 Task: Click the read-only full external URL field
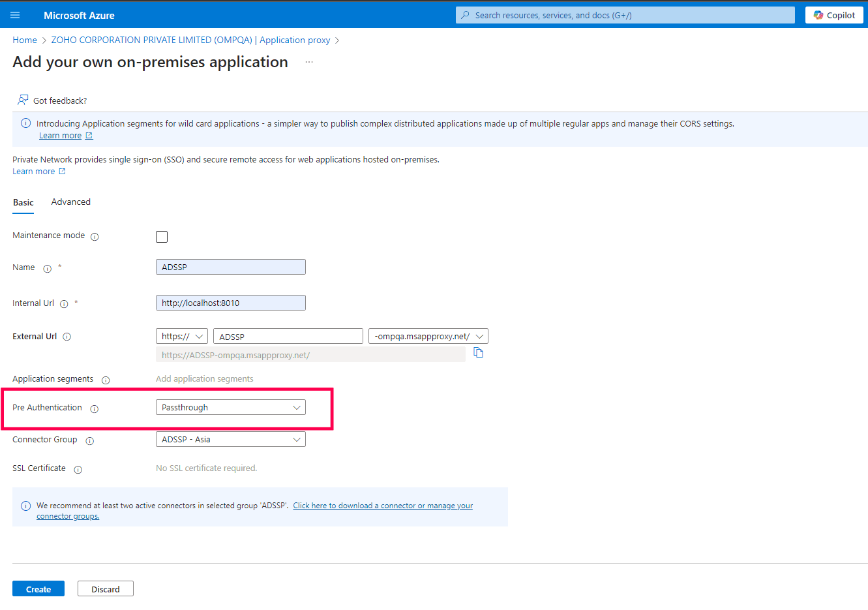[310, 355]
